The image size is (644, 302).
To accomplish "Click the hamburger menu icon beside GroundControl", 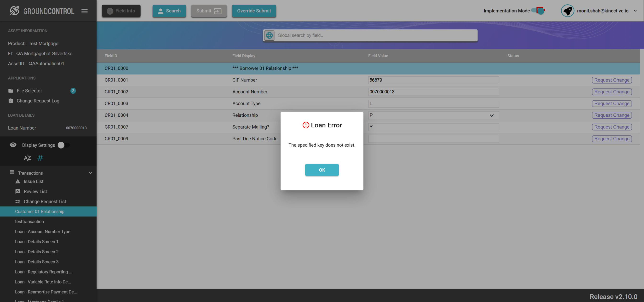I will tap(84, 11).
